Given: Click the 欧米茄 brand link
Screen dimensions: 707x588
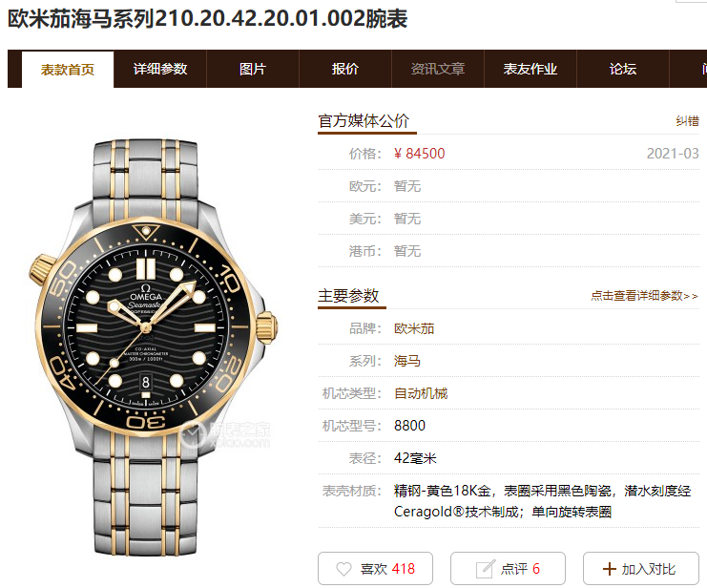Looking at the screenshot, I should point(414,328).
